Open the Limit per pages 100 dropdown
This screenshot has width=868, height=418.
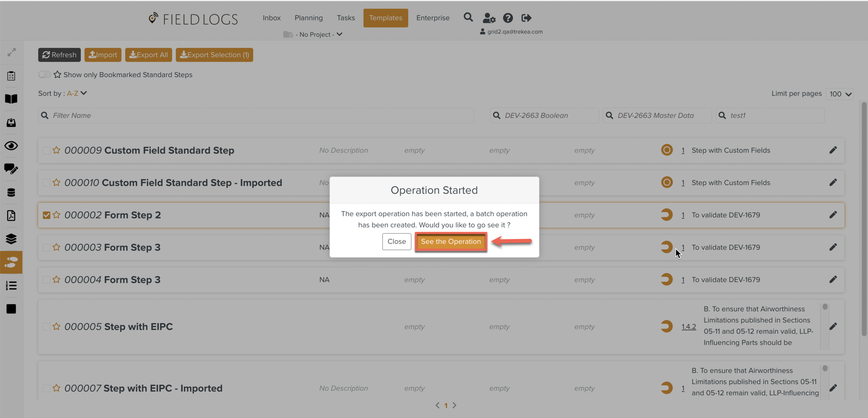click(x=840, y=94)
